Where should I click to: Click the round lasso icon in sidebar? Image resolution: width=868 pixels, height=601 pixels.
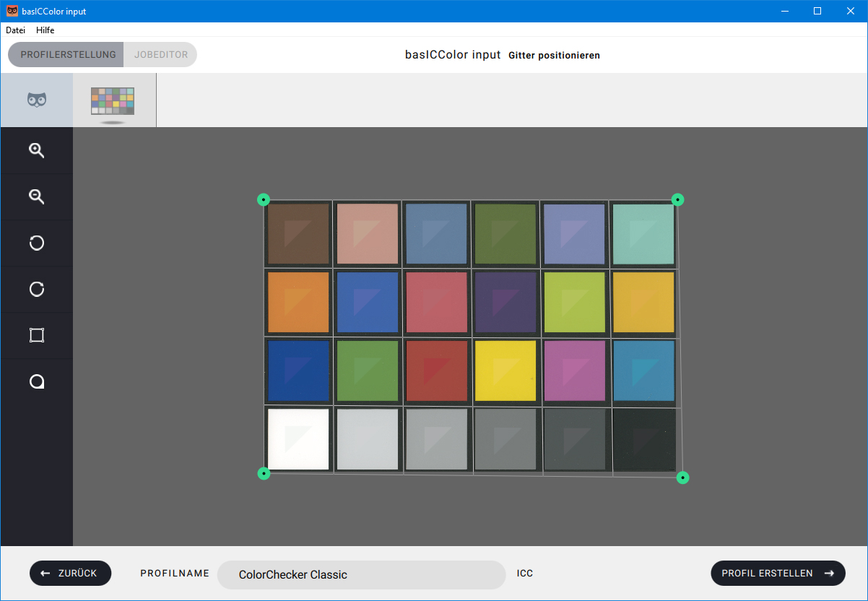[x=37, y=381]
